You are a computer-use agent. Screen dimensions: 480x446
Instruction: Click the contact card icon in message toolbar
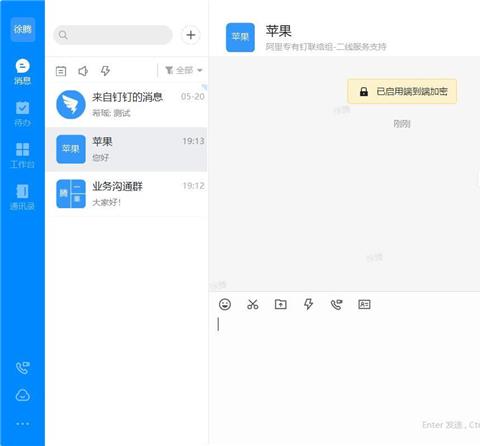(x=364, y=304)
